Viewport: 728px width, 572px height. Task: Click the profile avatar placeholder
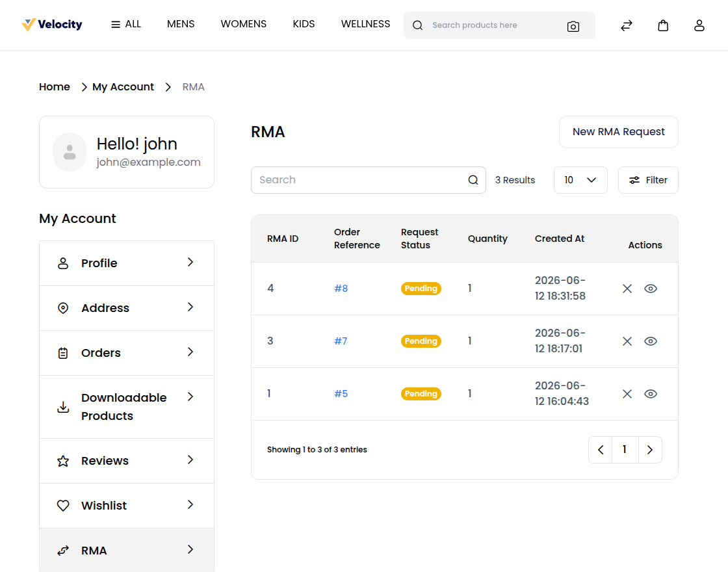click(x=70, y=152)
